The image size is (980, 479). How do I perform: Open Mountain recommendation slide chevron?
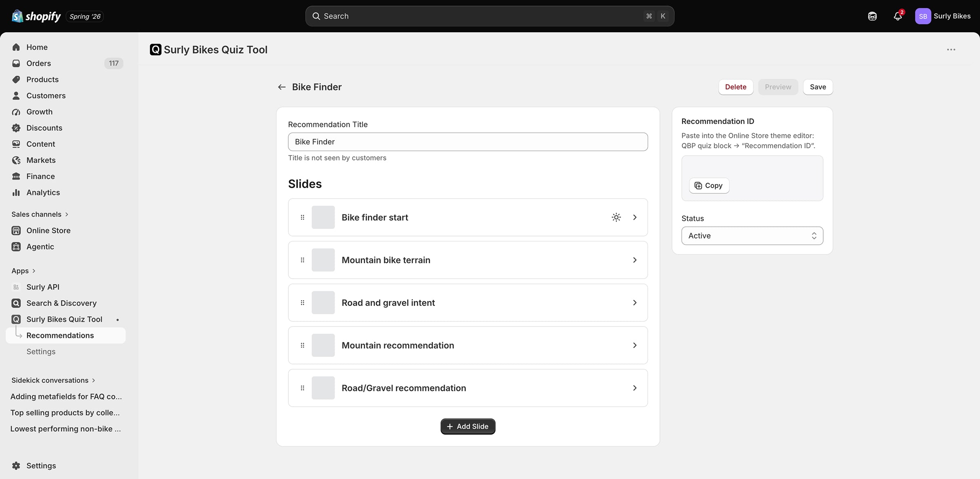(x=635, y=345)
